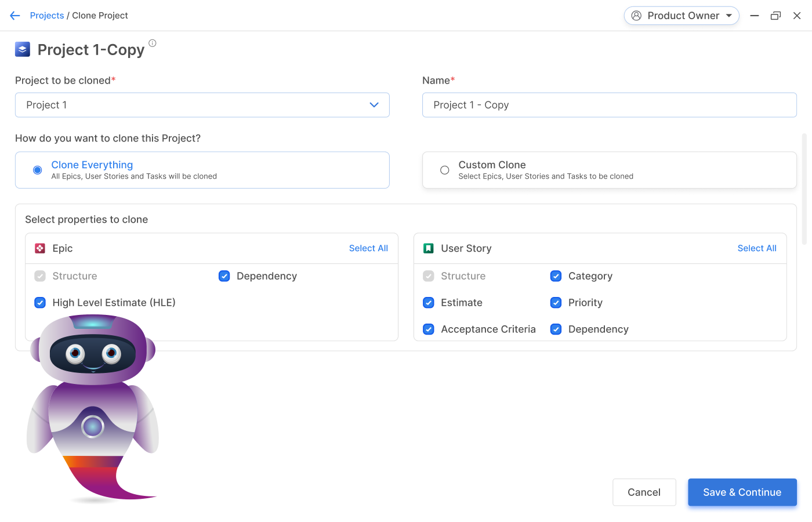Click the back arrow icon

point(15,16)
